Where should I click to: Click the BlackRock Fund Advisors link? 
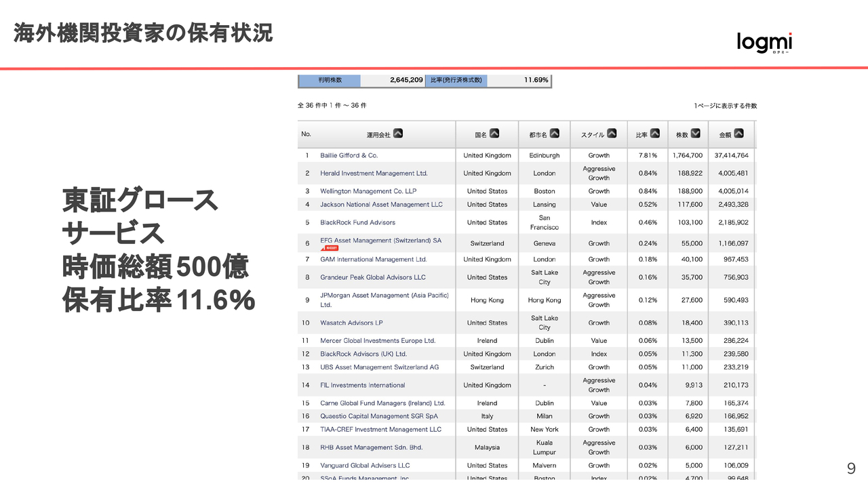[357, 222]
